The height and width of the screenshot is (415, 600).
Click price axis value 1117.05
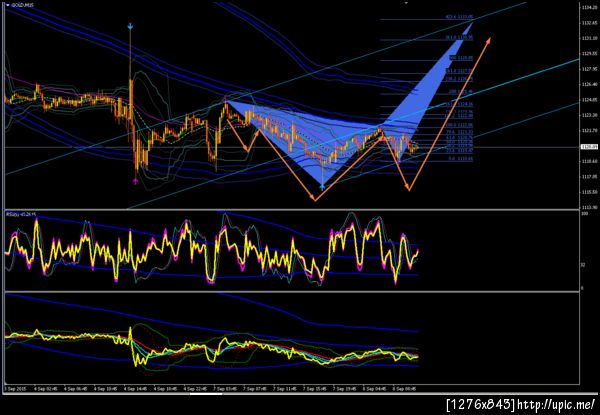click(589, 177)
